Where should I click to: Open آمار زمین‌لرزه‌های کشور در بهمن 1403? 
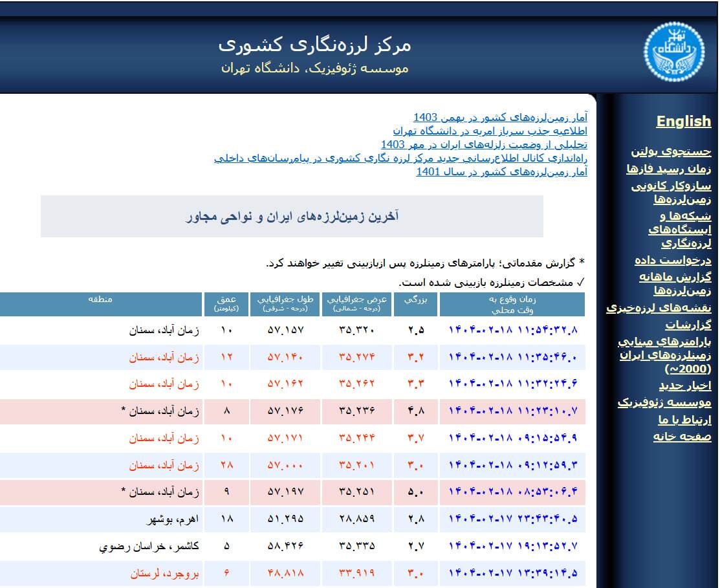[x=500, y=118]
